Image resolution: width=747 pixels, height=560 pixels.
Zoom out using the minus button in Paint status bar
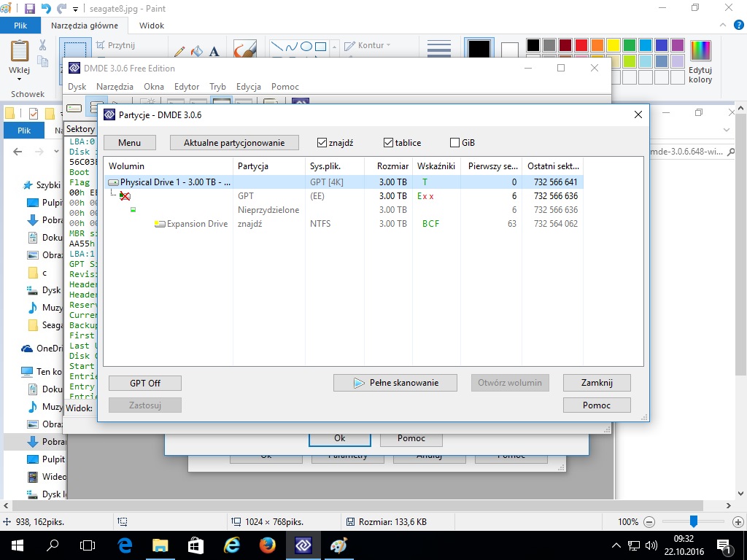point(649,522)
